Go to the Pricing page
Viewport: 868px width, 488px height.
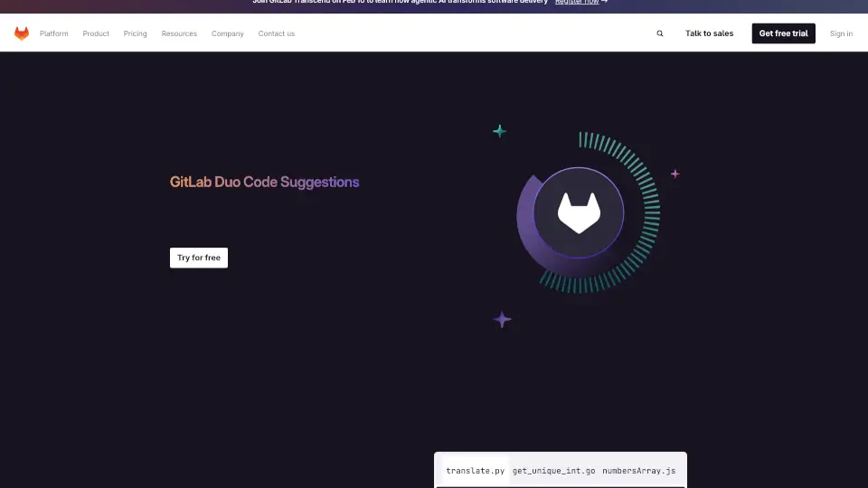tap(135, 33)
